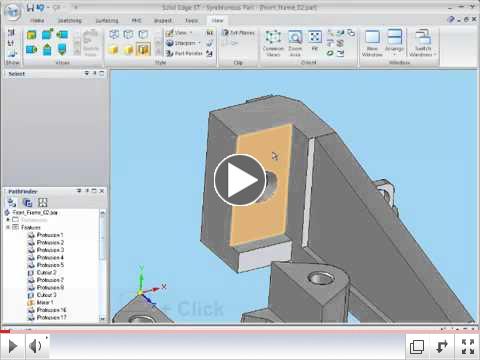
Task: Save the file with the floppy disk icon
Action: click(30, 7)
